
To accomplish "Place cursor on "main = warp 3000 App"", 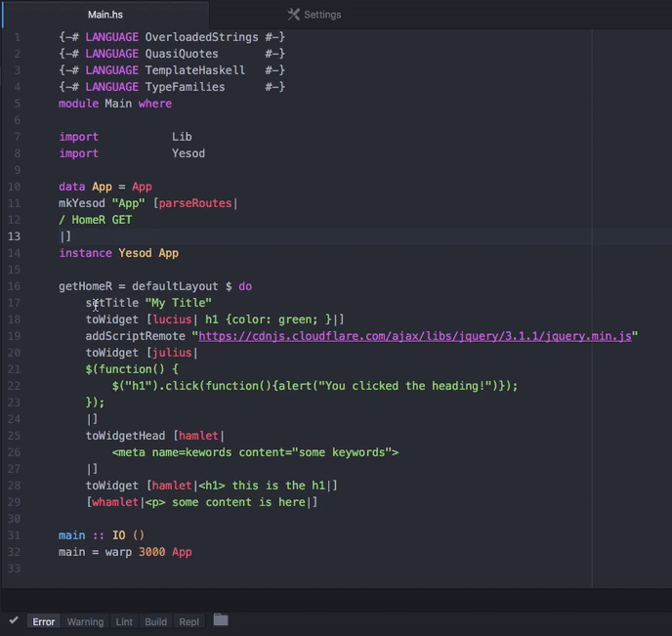I will click(x=124, y=552).
